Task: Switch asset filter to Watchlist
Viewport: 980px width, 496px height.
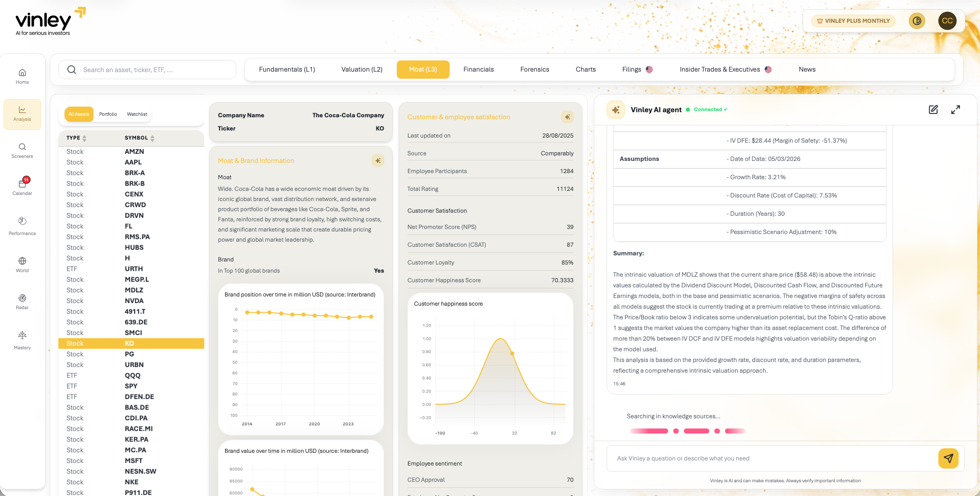Action: [137, 114]
